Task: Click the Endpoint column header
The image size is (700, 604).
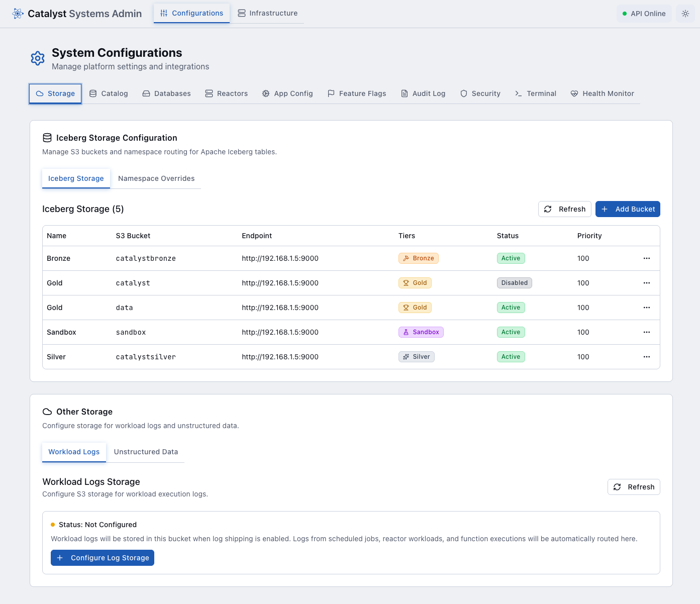Action: pyautogui.click(x=257, y=236)
